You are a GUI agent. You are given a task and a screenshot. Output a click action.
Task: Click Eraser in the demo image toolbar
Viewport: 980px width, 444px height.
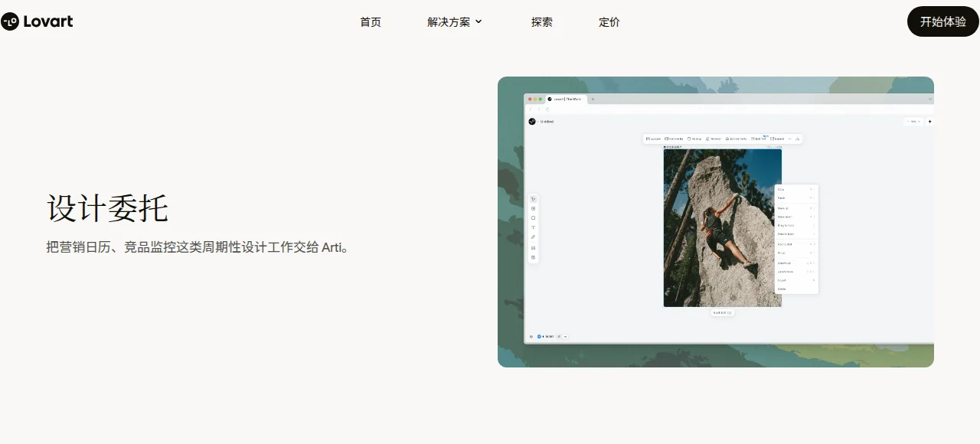714,139
